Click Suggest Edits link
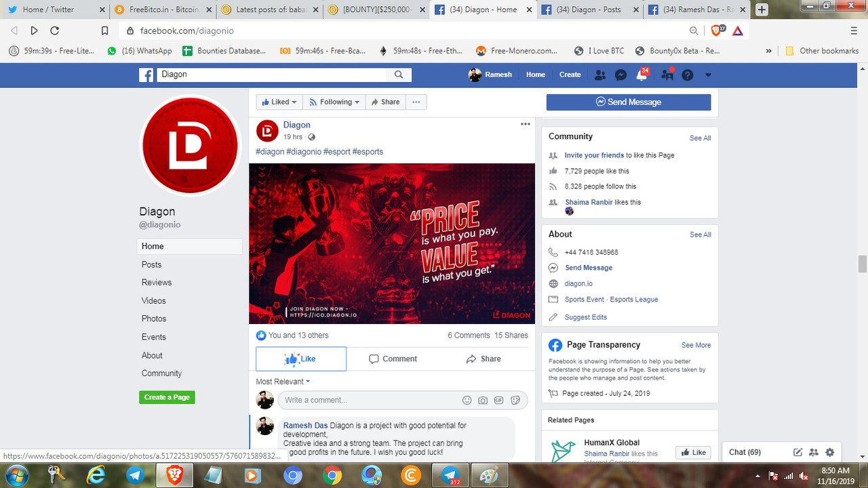The width and height of the screenshot is (868, 488). 586,317
